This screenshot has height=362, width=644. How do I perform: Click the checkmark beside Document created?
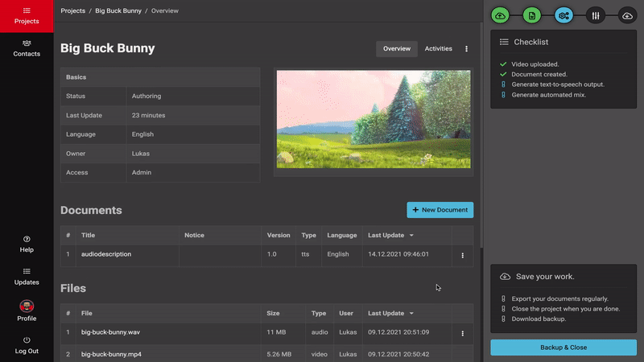(503, 74)
